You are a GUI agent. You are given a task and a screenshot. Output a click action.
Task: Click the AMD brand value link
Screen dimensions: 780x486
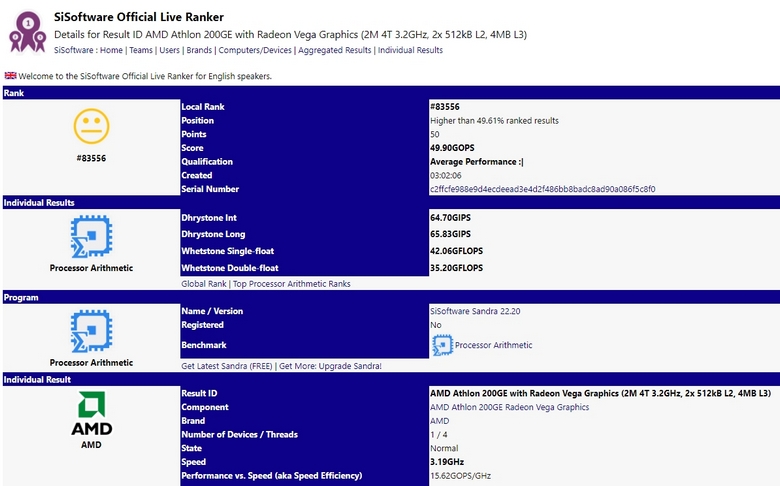click(439, 421)
